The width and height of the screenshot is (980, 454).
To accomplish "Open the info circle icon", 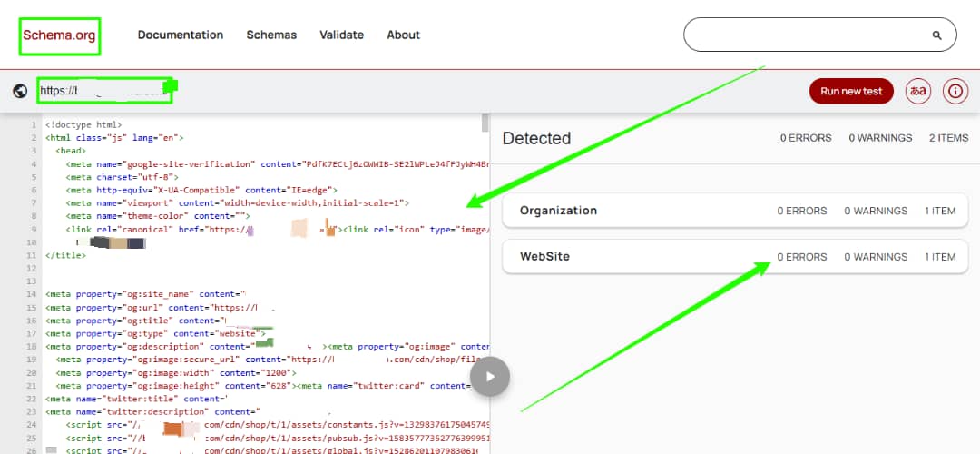I will click(x=955, y=91).
